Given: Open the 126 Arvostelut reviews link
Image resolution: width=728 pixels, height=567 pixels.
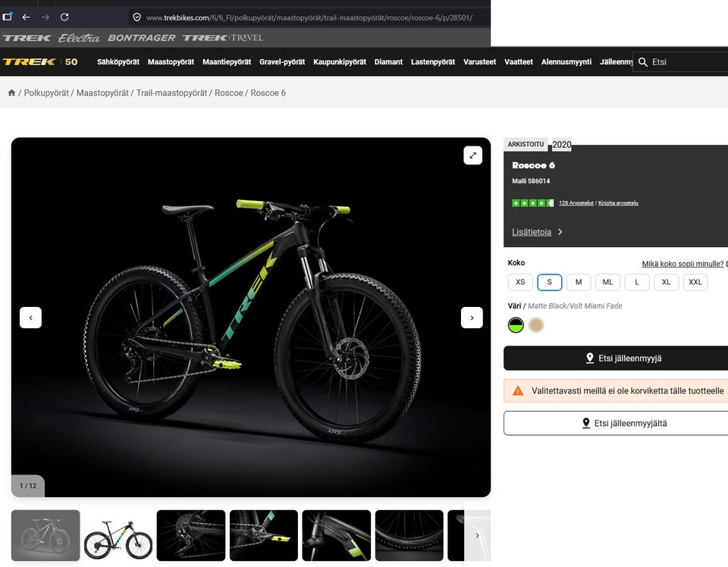Looking at the screenshot, I should pyautogui.click(x=576, y=202).
